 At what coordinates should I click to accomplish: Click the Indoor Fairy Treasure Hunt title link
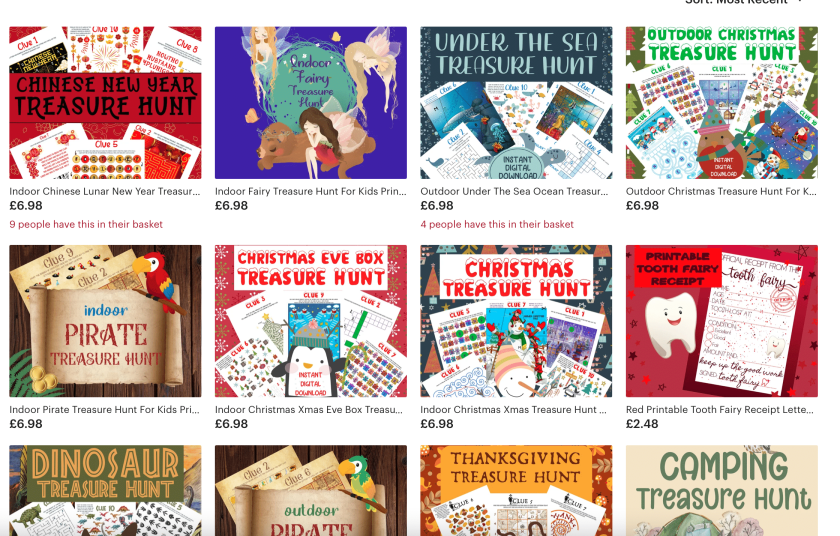311,191
